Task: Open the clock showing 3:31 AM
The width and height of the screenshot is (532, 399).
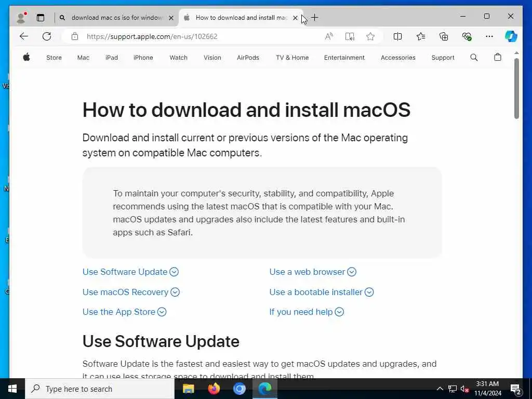Action: point(487,389)
